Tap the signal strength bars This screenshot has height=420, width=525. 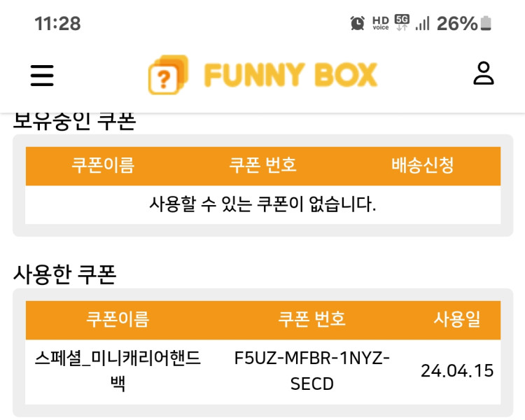pos(422,23)
